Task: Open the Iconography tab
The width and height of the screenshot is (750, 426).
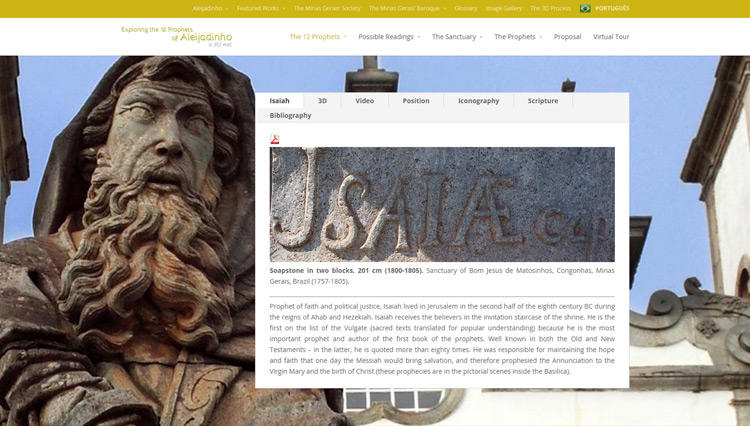Action: [478, 100]
